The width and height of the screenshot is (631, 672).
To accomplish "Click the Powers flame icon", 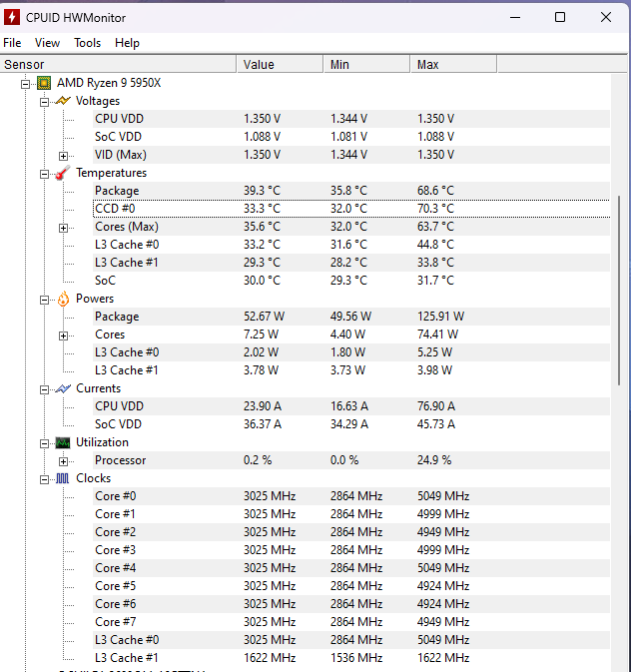I will tap(63, 299).
